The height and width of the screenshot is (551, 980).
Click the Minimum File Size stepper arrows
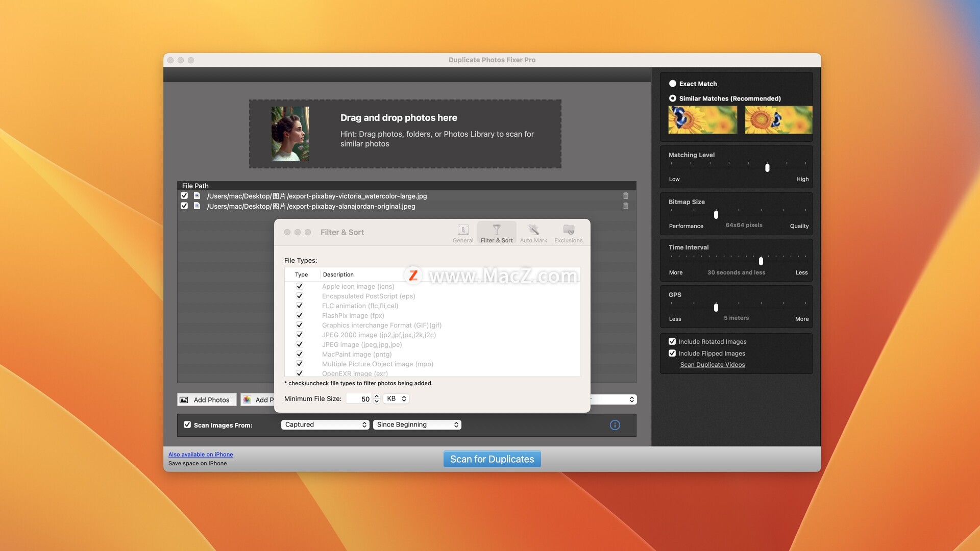[377, 399]
